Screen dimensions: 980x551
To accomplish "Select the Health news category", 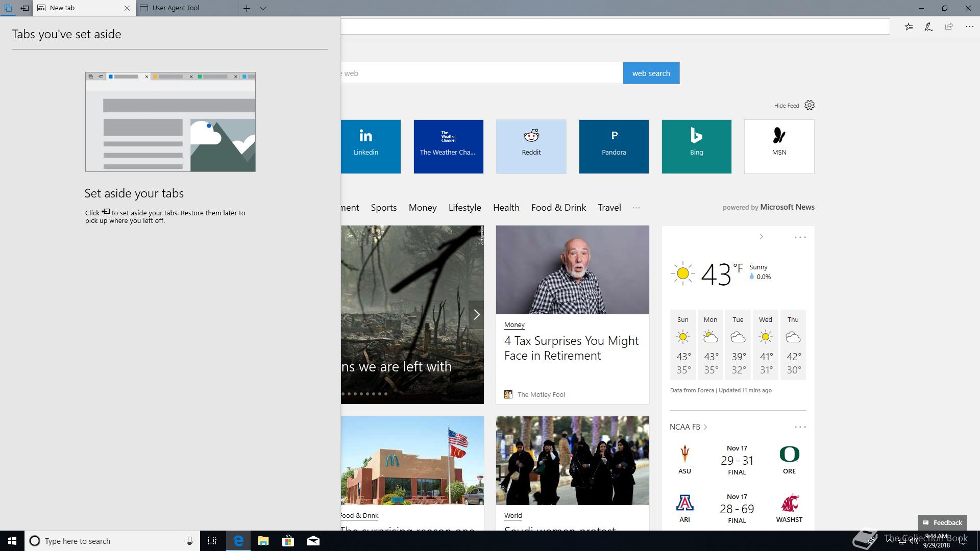I will (506, 208).
